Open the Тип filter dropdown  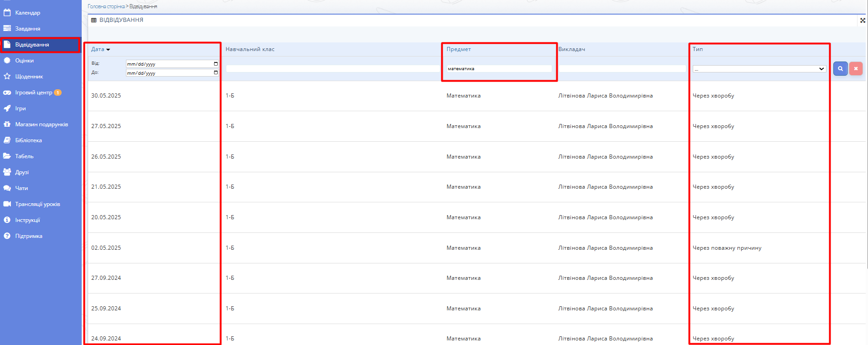pyautogui.click(x=759, y=69)
